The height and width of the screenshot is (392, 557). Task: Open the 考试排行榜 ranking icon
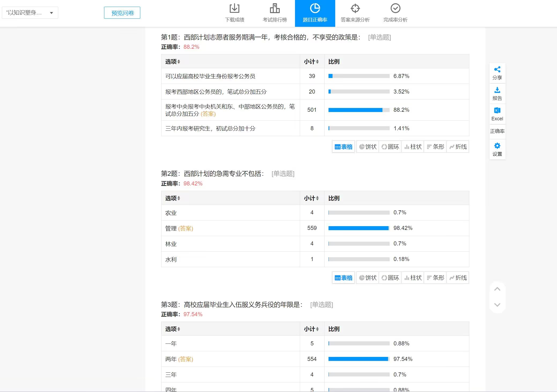[x=275, y=9]
